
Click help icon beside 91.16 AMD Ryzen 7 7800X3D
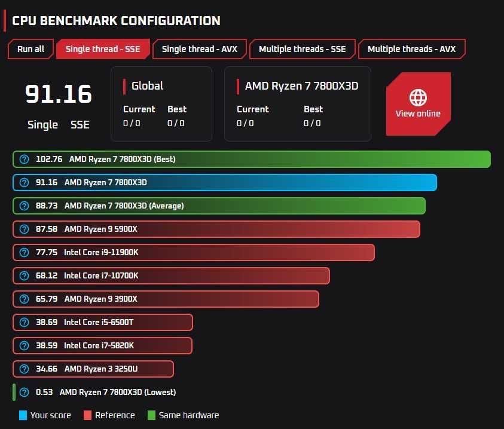(x=24, y=182)
